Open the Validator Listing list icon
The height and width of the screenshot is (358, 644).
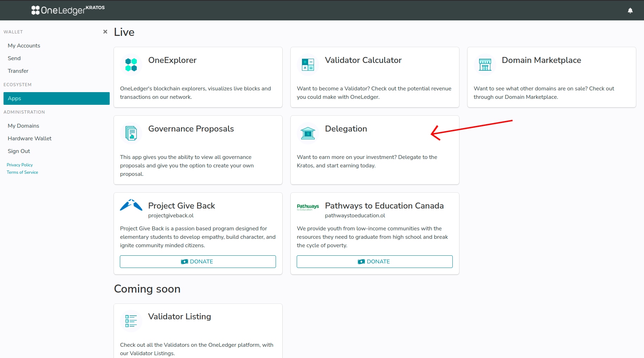tap(131, 321)
